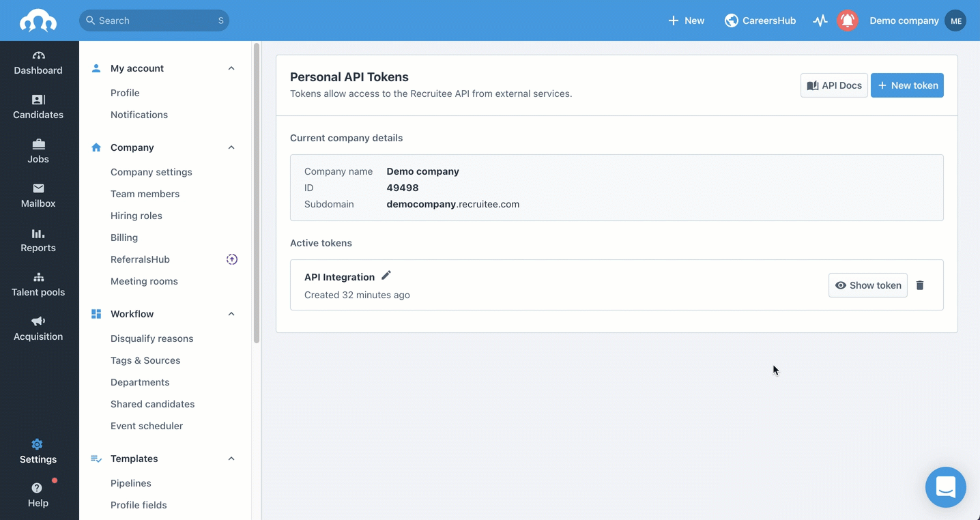This screenshot has height=520, width=980.
Task: Delete the API Integration token
Action: pyautogui.click(x=920, y=285)
